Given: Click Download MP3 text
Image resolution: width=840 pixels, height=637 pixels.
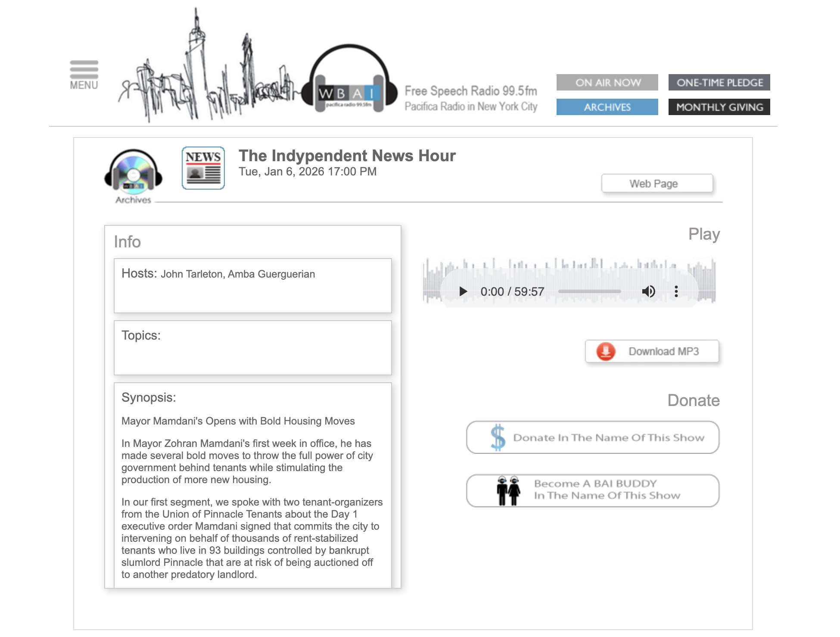Looking at the screenshot, I should (x=663, y=351).
